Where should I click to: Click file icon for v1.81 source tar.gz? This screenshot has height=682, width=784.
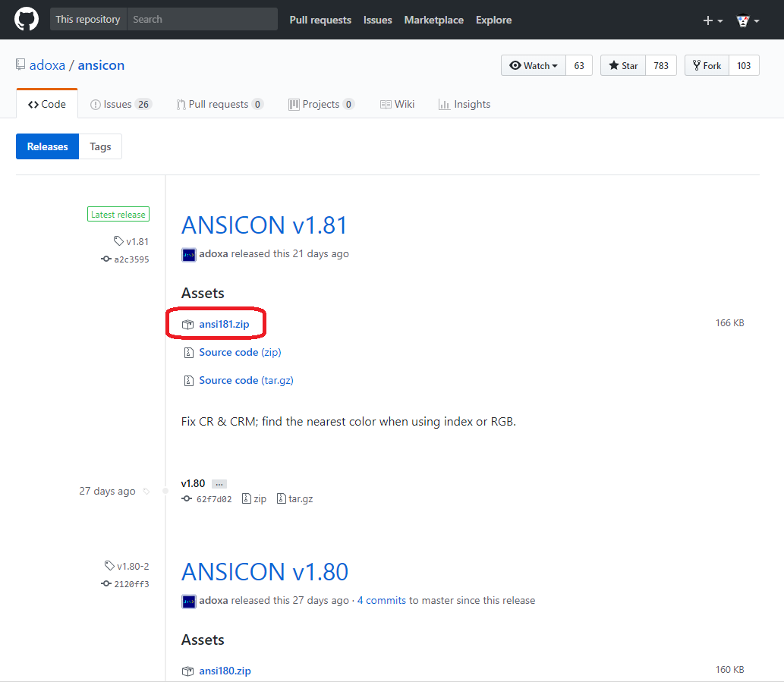[188, 381]
